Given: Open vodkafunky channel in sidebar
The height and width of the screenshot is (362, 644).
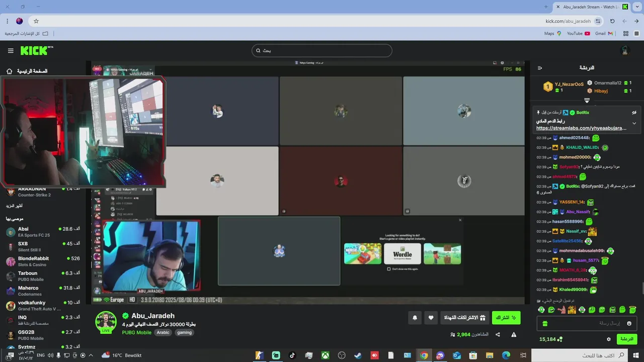Looking at the screenshot, I should [43, 306].
